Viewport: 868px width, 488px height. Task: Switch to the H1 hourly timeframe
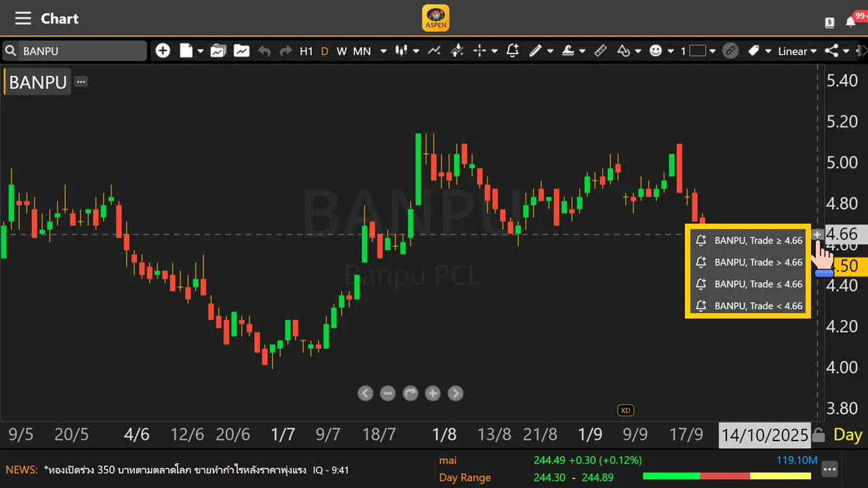click(x=307, y=51)
